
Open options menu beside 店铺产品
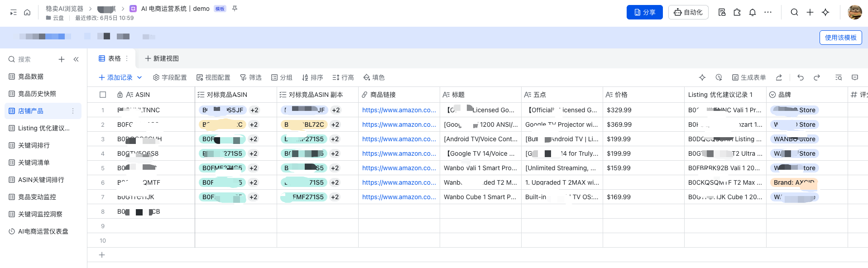coord(73,111)
